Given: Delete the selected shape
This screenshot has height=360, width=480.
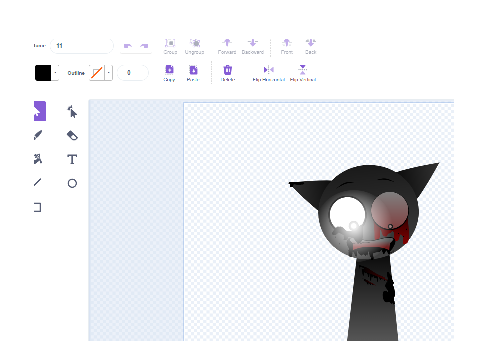Looking at the screenshot, I should (x=228, y=73).
